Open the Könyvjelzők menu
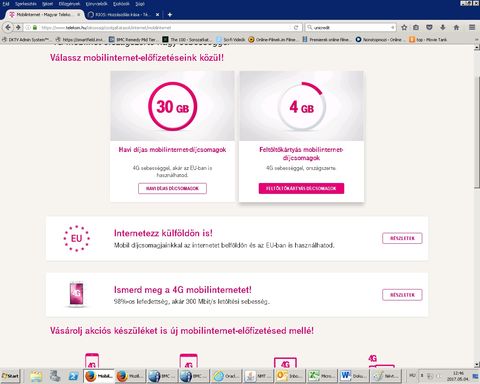480x384 pixels. click(96, 4)
